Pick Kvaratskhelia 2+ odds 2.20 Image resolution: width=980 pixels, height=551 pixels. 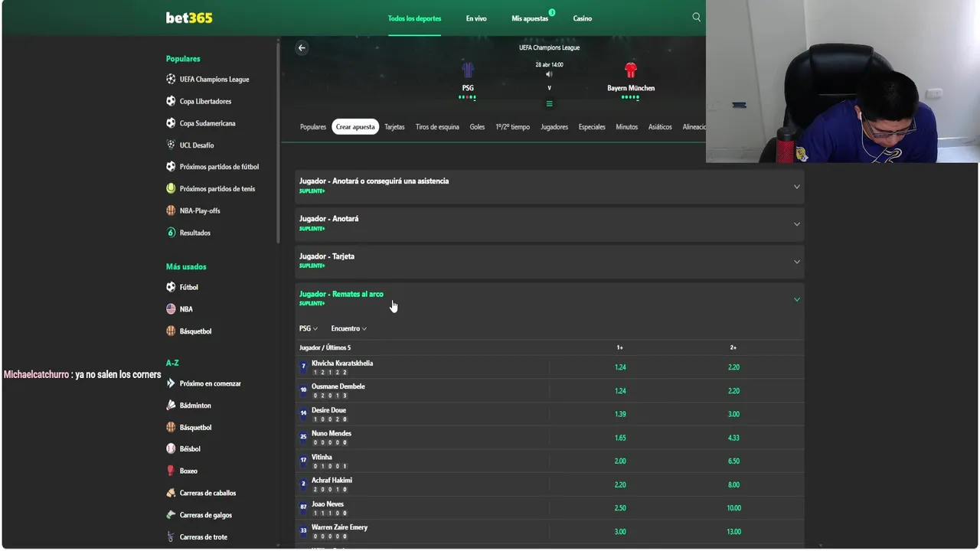pos(733,367)
